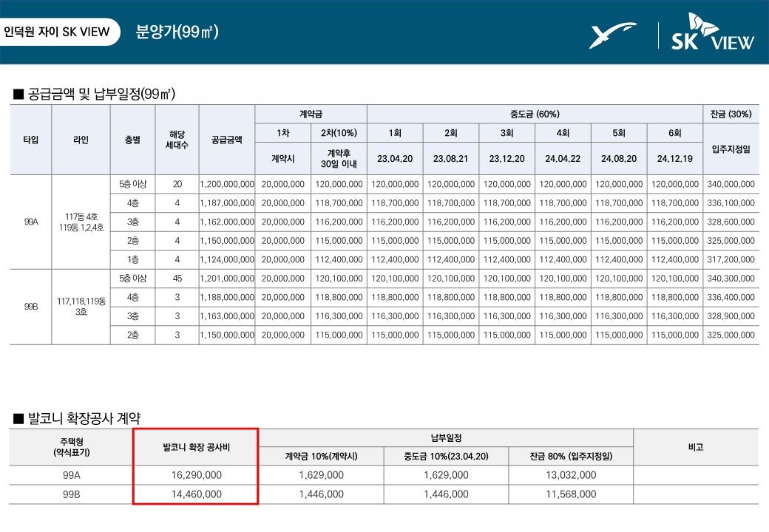Image resolution: width=769 pixels, height=532 pixels.
Task: Click the SK VIEW logo in the header
Action: point(713,32)
